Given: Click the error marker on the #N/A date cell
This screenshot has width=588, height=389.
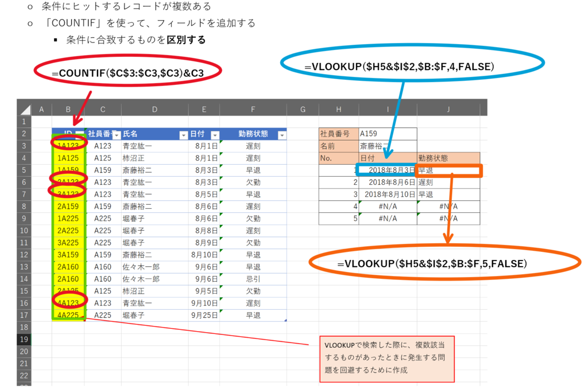Looking at the screenshot, I should click(361, 202).
